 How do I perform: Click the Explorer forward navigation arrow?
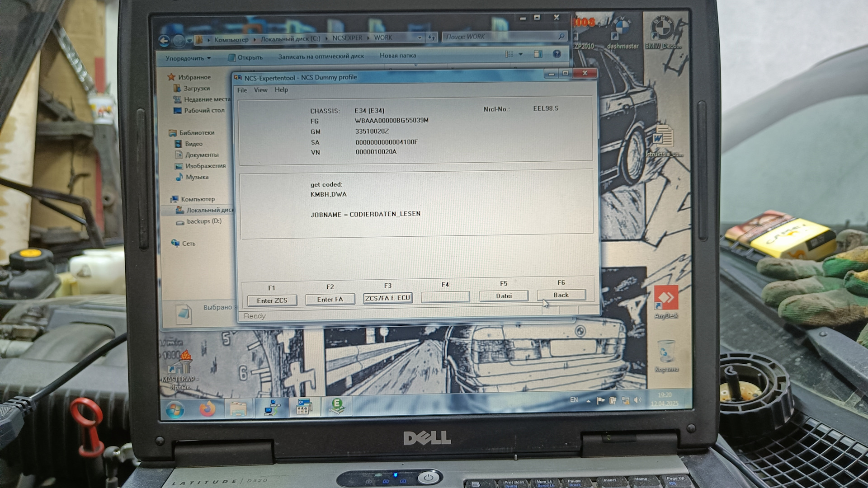pyautogui.click(x=179, y=41)
